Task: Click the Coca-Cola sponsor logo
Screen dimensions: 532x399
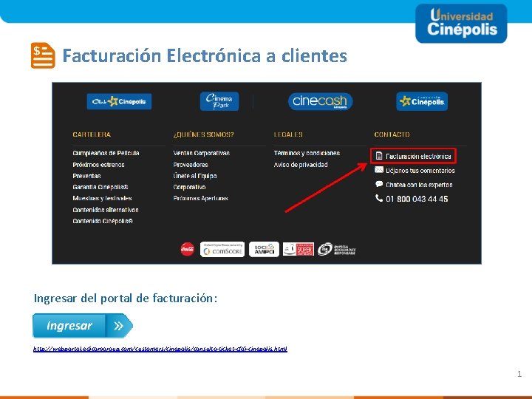Action: (187, 249)
